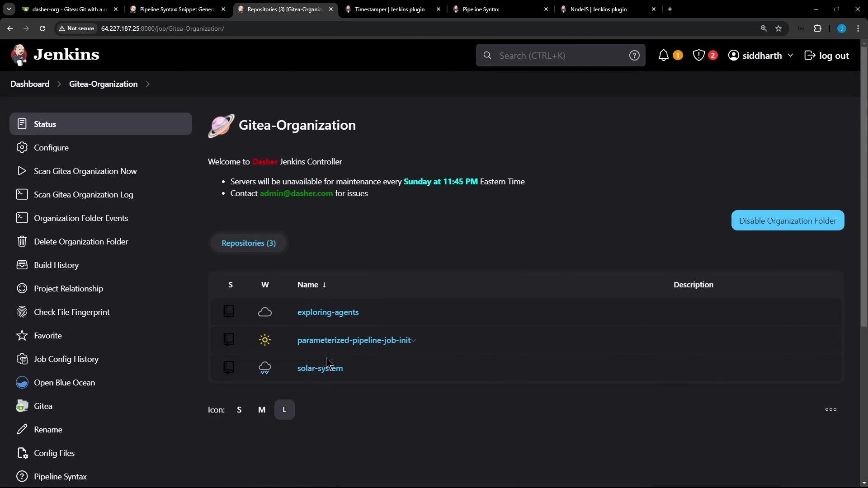Open the notifications bell icon

click(x=663, y=55)
